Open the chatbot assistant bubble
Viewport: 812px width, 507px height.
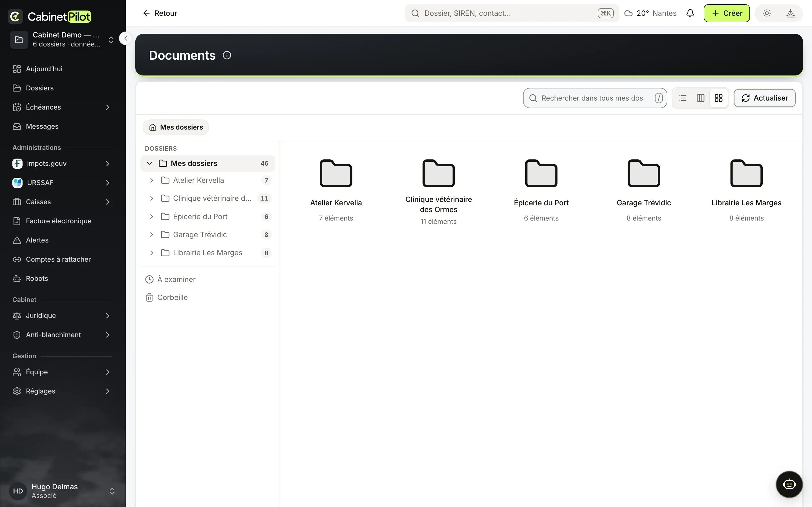[x=789, y=484]
